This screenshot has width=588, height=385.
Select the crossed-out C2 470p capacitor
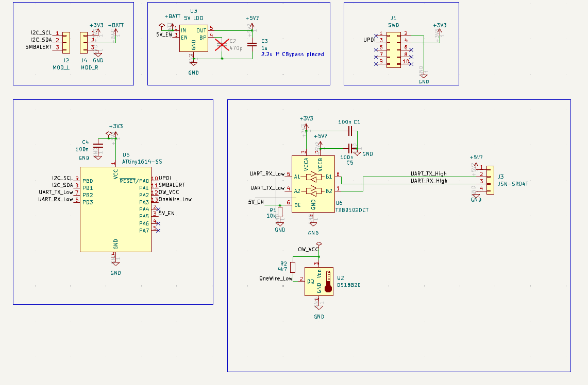222,44
